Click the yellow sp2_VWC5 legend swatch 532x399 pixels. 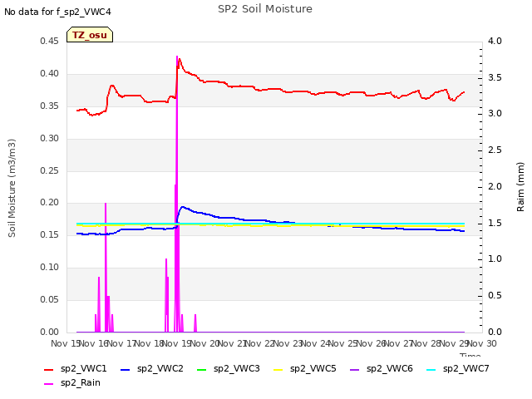coord(278,369)
